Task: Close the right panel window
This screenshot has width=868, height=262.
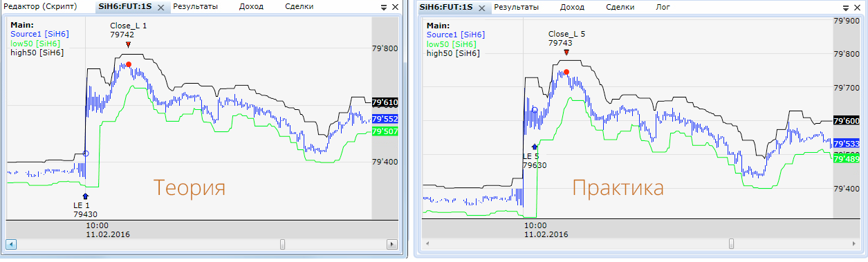Action: 858,7
